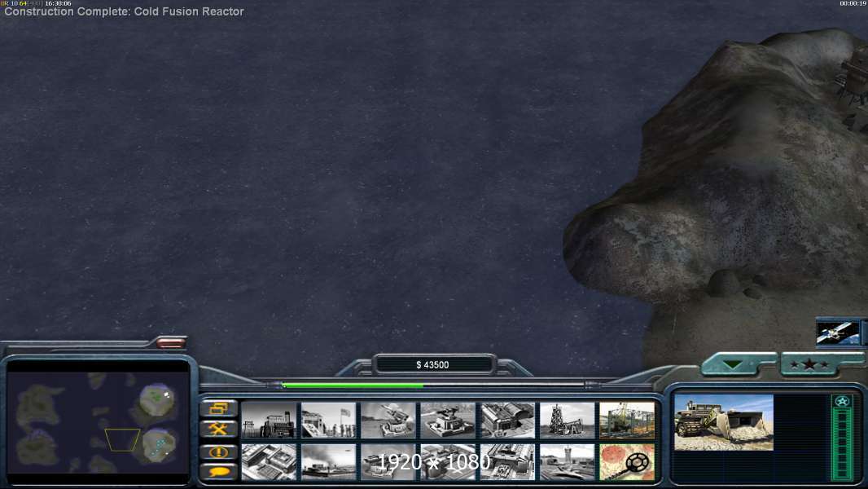Click the colored construction scaffold icon
The width and height of the screenshot is (868, 489).
coord(627,421)
